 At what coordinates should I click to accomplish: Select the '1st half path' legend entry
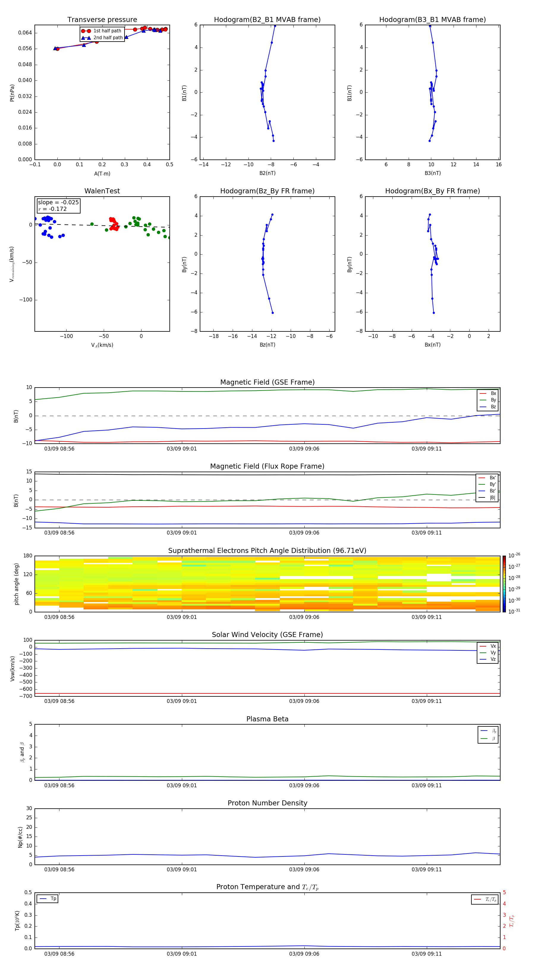(102, 31)
